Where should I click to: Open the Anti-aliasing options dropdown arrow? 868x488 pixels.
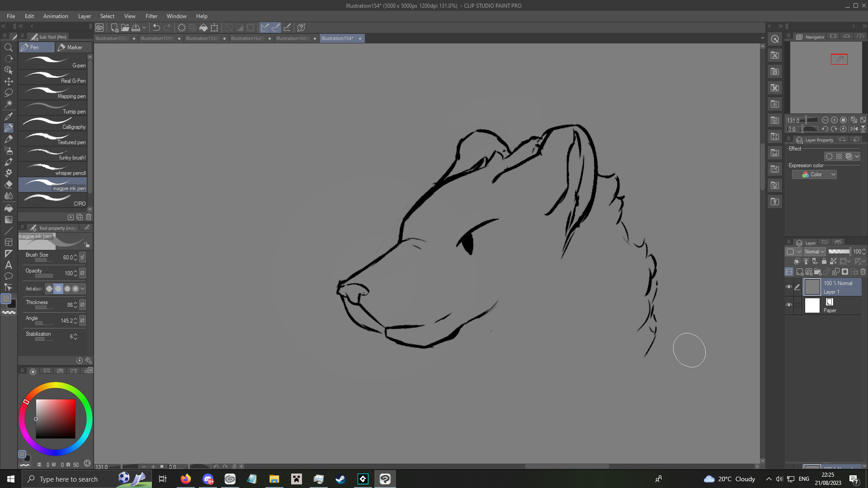(x=82, y=289)
